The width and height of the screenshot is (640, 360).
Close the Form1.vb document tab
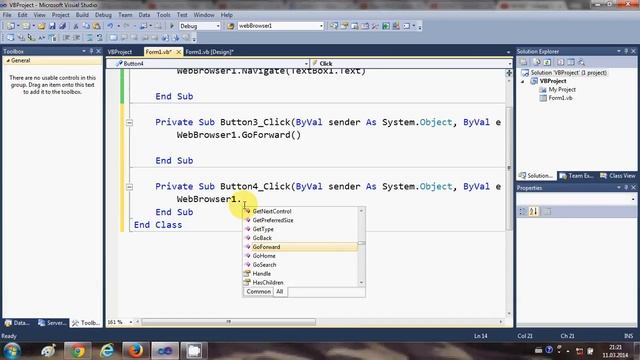click(x=178, y=52)
